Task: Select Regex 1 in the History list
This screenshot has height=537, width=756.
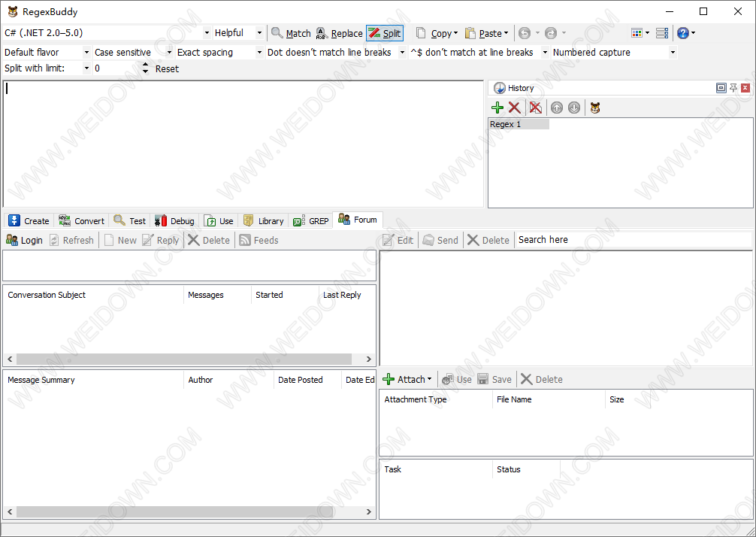Action: [519, 125]
